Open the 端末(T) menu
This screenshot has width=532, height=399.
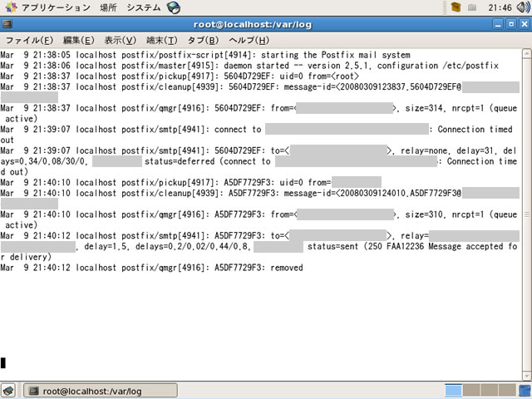click(x=161, y=40)
